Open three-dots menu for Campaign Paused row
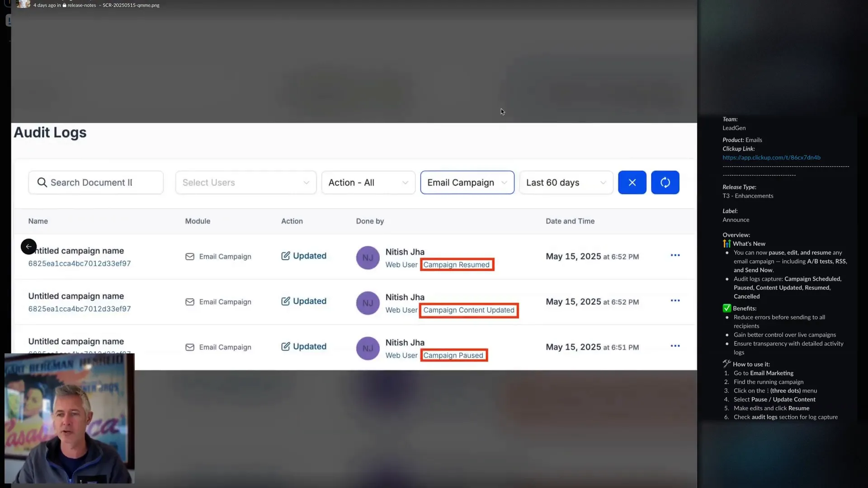The width and height of the screenshot is (868, 488). click(675, 346)
